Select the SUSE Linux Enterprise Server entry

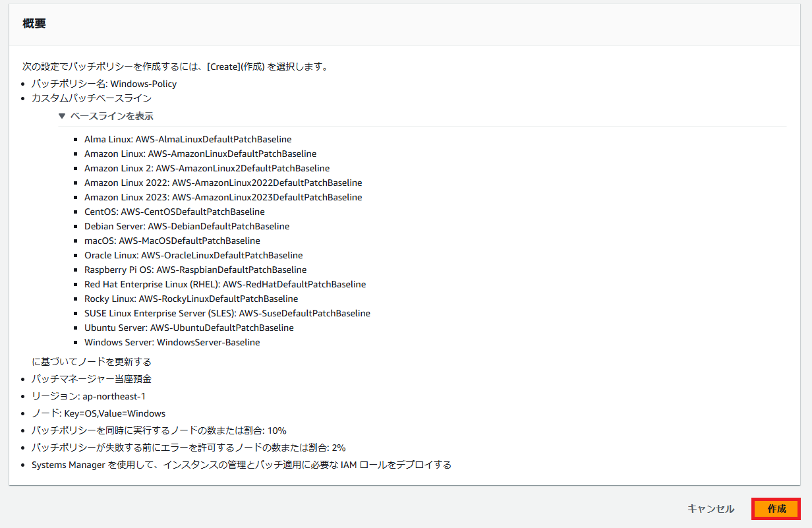227,313
